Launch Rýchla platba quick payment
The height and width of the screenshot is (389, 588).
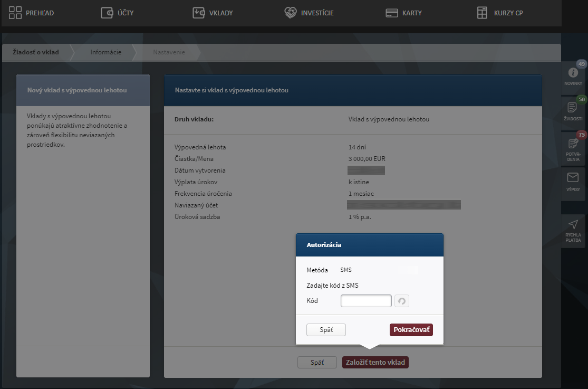[573, 225]
